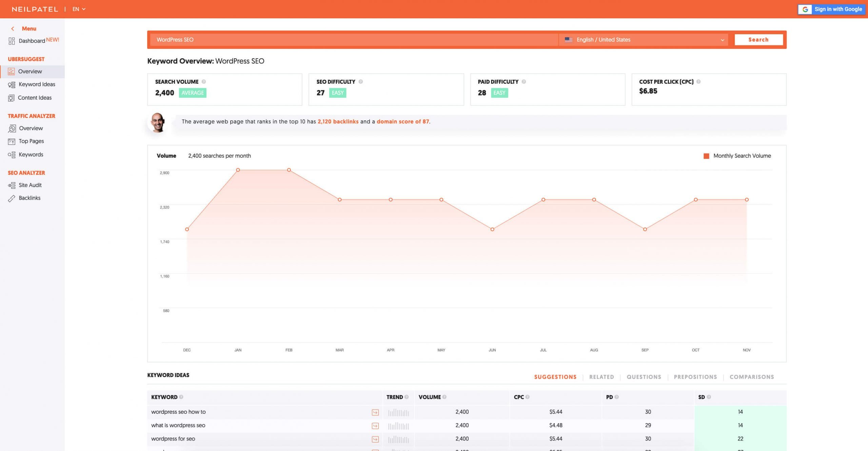Screen dimensions: 868x451
Task: Click Paid Difficulty help icon
Action: point(524,82)
